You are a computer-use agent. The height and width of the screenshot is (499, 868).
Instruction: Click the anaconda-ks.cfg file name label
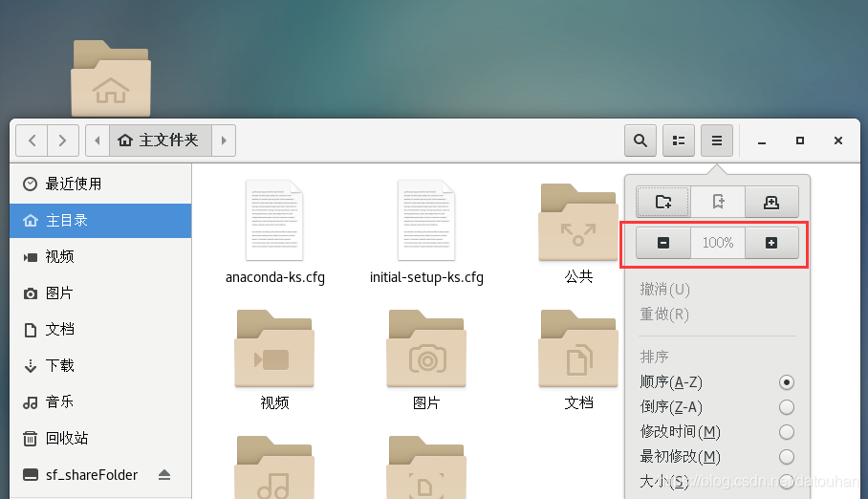(x=275, y=277)
